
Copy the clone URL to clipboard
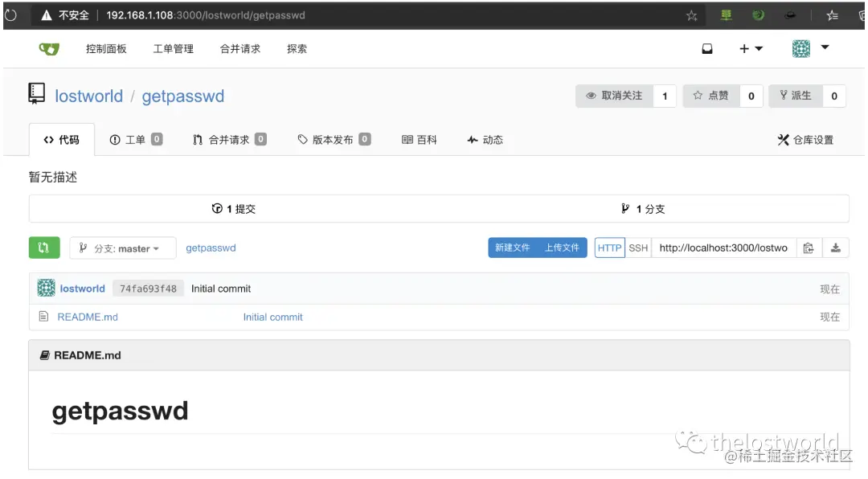tap(809, 248)
